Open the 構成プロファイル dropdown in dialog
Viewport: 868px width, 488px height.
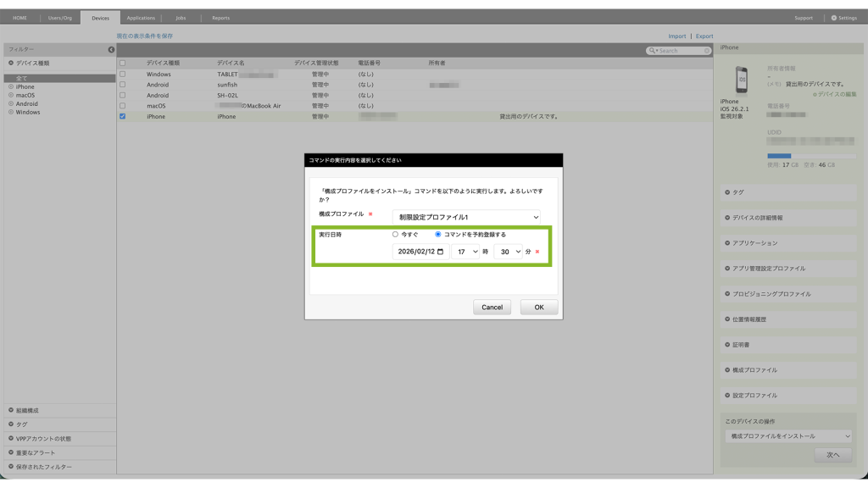coord(465,217)
